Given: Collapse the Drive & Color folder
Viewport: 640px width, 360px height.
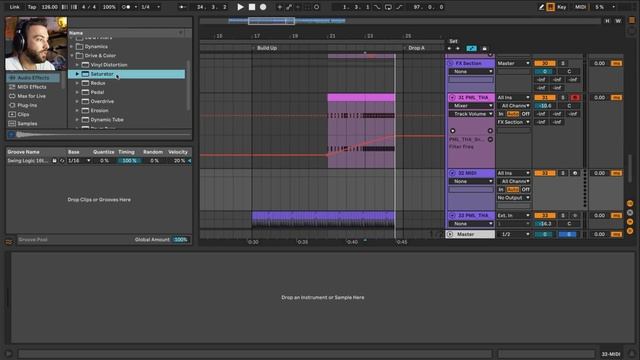Looking at the screenshot, I should [72, 56].
